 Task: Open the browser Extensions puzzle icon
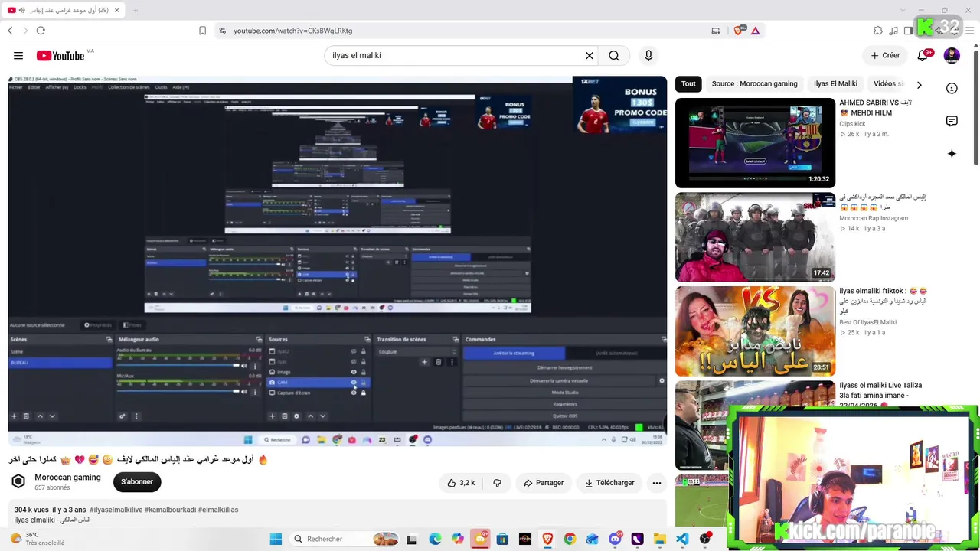pos(878,31)
